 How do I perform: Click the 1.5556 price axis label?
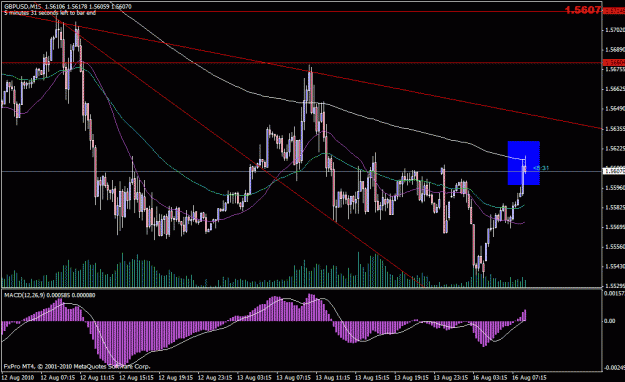pyautogui.click(x=614, y=247)
